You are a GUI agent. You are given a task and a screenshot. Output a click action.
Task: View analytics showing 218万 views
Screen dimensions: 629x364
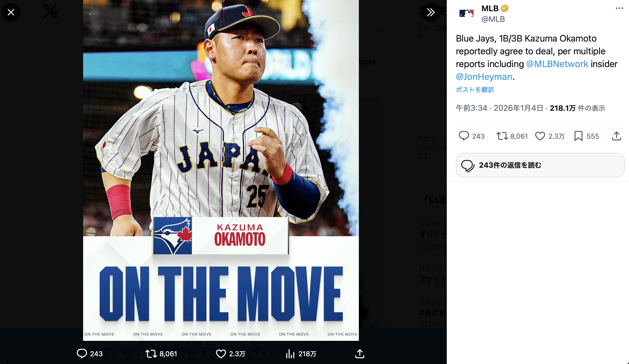tap(290, 354)
